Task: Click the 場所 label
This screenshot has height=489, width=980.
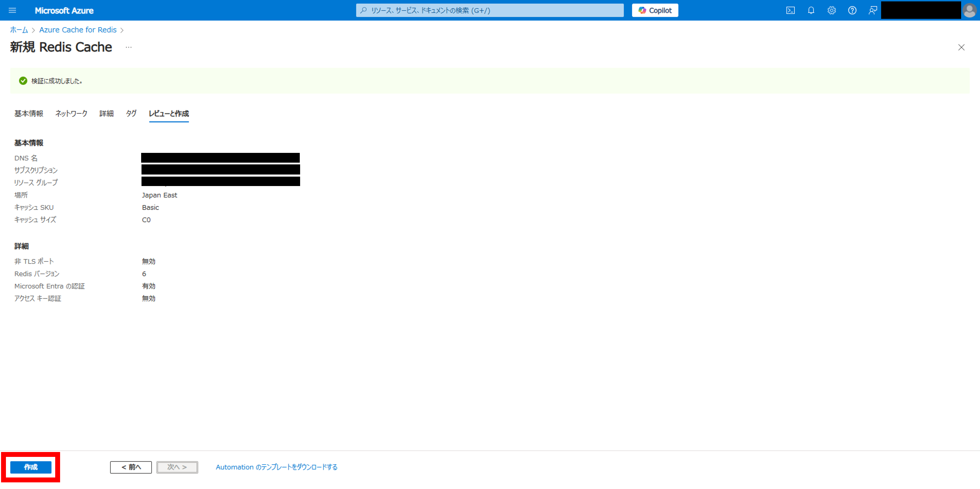Action: pyautogui.click(x=21, y=195)
